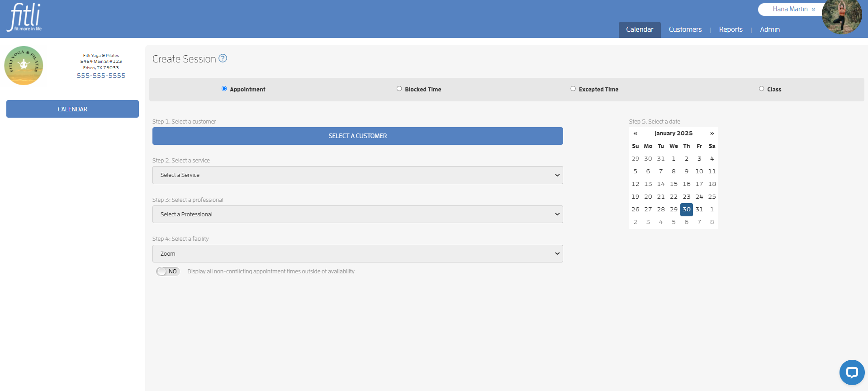Image resolution: width=868 pixels, height=391 pixels.
Task: Select January 15 in the date picker
Action: (674, 184)
